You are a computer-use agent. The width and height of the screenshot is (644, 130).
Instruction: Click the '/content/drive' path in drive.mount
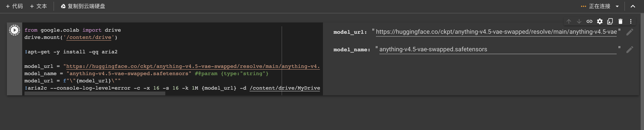89,37
